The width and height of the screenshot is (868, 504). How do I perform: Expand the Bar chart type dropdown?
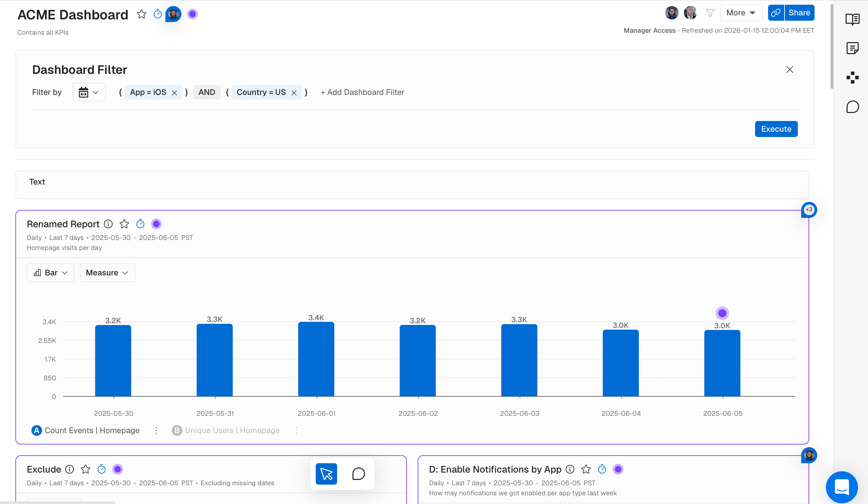[51, 272]
